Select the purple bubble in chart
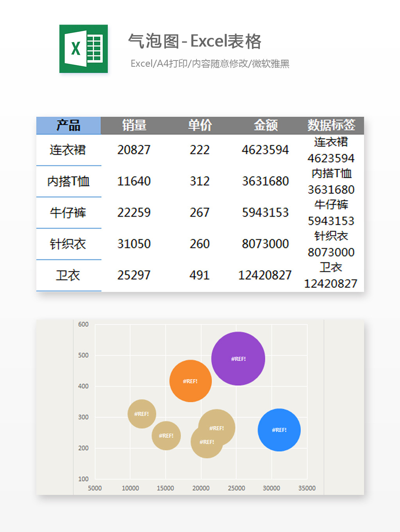This screenshot has width=400, height=532. point(238,359)
